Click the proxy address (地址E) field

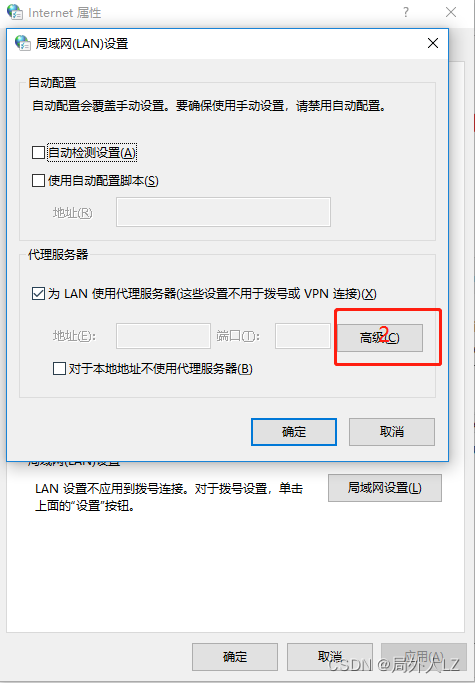pyautogui.click(x=163, y=336)
